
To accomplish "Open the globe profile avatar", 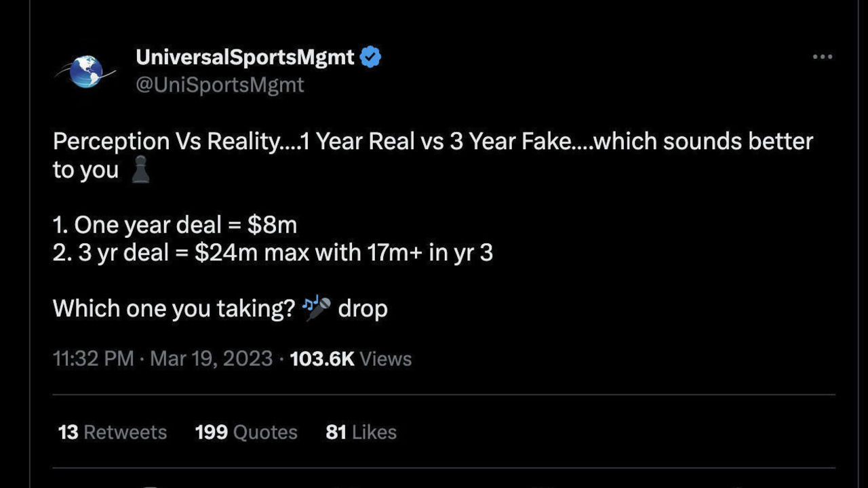I will point(86,71).
